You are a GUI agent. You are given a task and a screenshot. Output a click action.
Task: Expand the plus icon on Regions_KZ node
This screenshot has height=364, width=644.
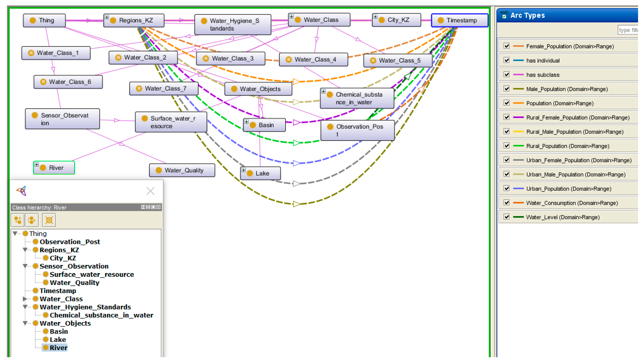107,17
